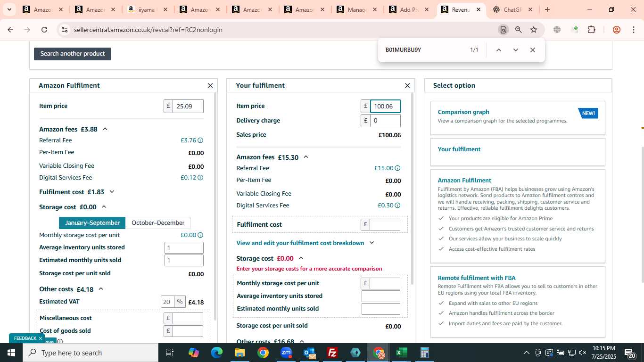
Task: Edit Your fulfilment item price 100.06
Action: 385,107
